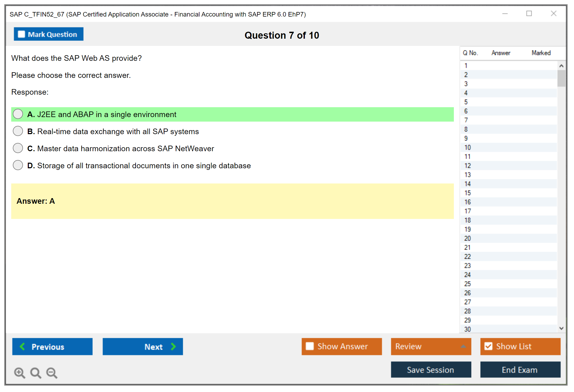Expand the Review dropdown arrow
Viewport: 574px width, 392px height.
[463, 346]
